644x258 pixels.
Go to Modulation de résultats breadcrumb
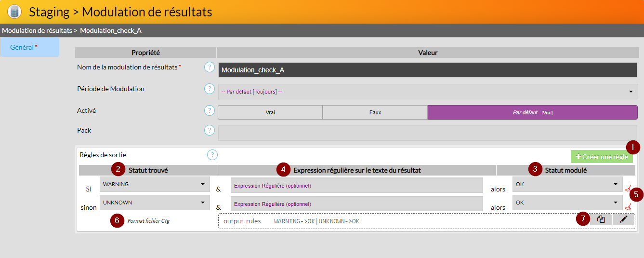(x=37, y=30)
